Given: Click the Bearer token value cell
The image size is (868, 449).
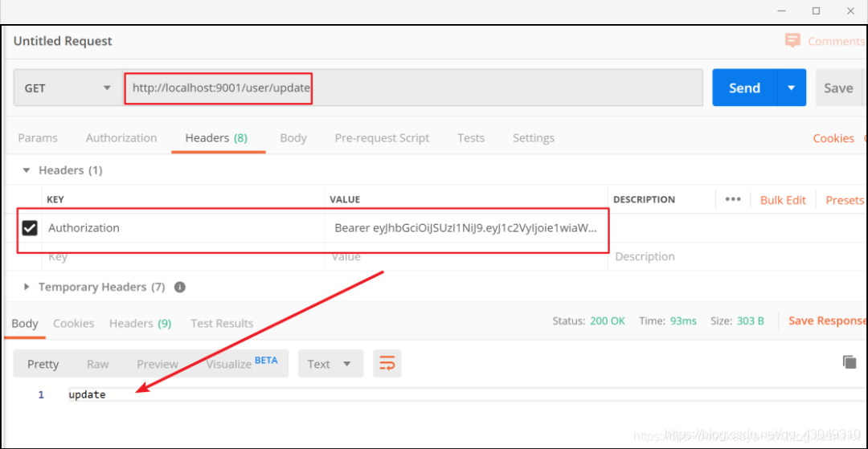Looking at the screenshot, I should coord(466,228).
